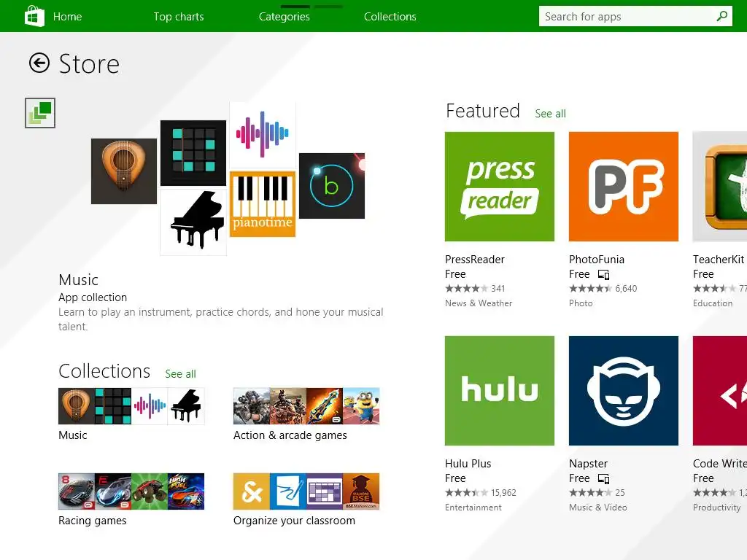The width and height of the screenshot is (747, 560).
Task: Open the Racing games collection thumbnail
Action: coord(131,491)
